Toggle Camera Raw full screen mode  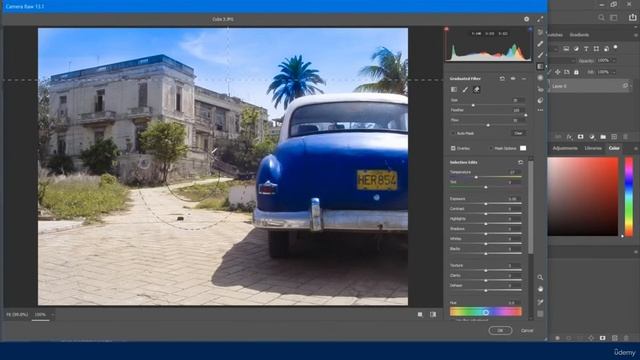coord(540,19)
